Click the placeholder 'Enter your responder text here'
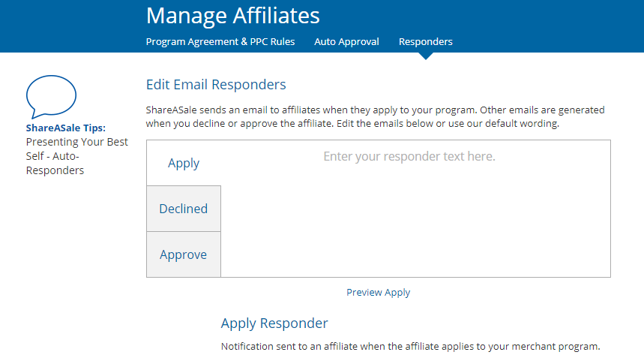This screenshot has width=644, height=364. (409, 157)
